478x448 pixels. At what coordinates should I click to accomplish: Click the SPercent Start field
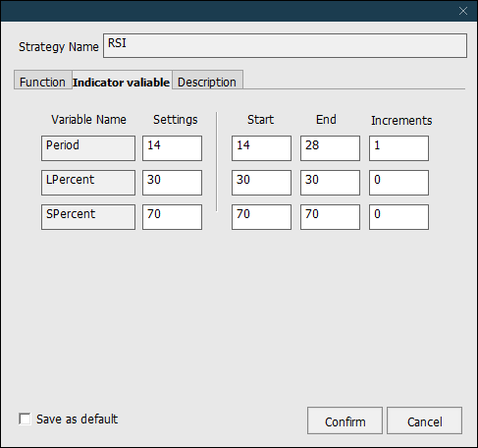click(x=261, y=217)
